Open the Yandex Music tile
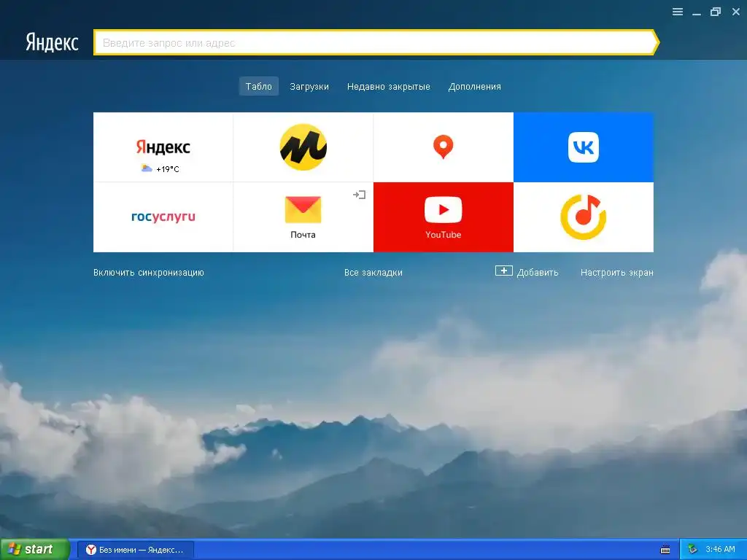This screenshot has height=560, width=747. click(x=583, y=217)
